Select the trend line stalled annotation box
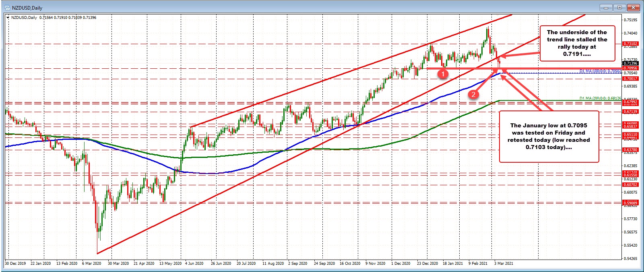The height and width of the screenshot is (272, 644). coord(577,43)
